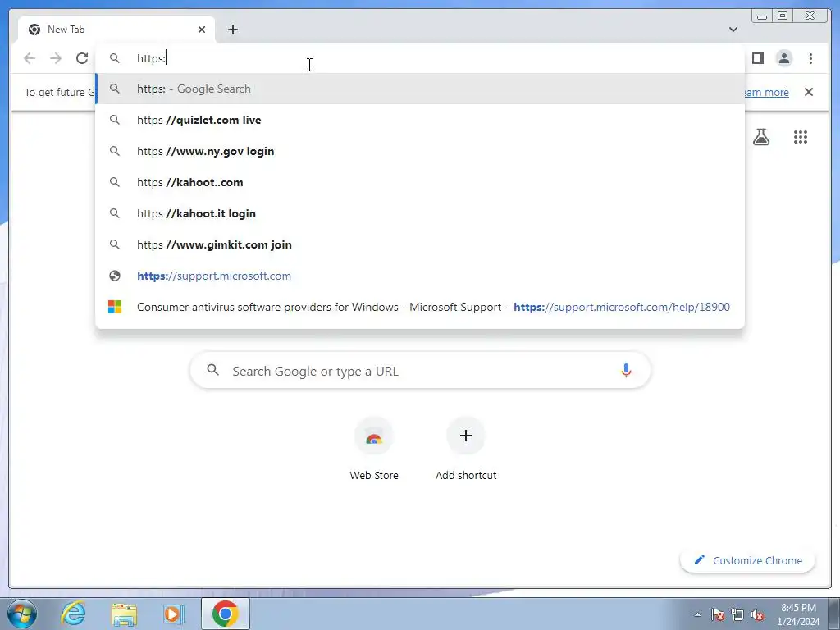Open Windows Media Player from taskbar
The width and height of the screenshot is (840, 630).
coord(173,614)
